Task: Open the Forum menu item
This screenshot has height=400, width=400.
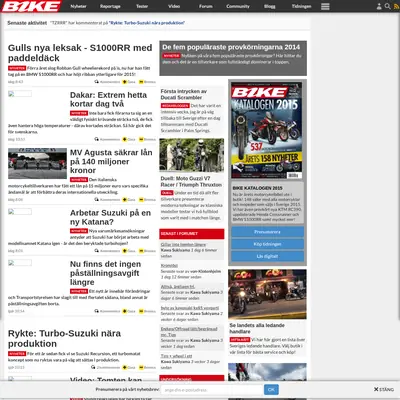Action: tap(206, 6)
